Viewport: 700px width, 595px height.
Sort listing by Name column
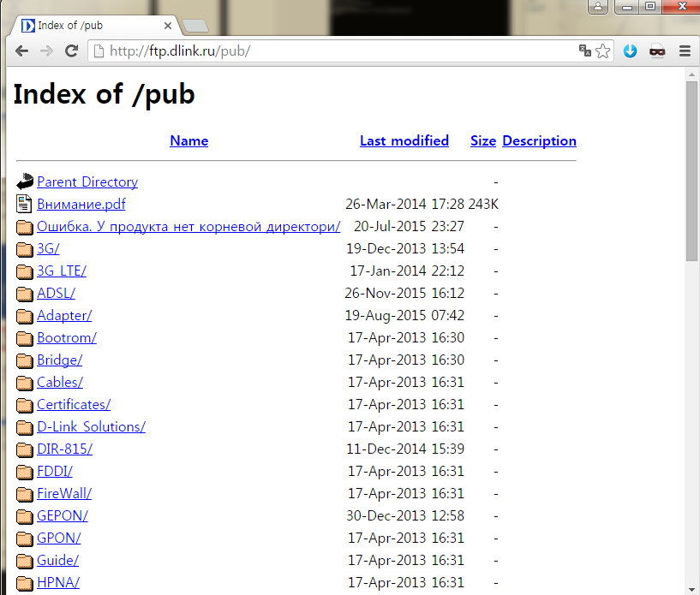pyautogui.click(x=188, y=141)
